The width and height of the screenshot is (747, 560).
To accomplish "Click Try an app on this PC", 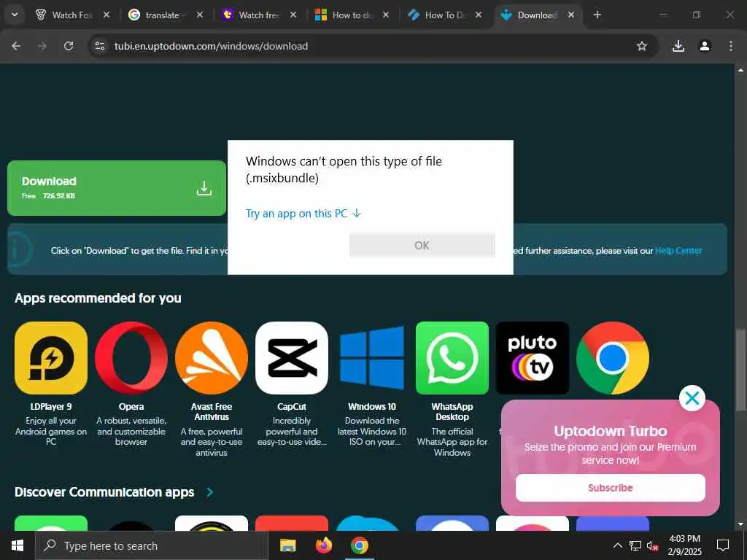I will [x=303, y=214].
